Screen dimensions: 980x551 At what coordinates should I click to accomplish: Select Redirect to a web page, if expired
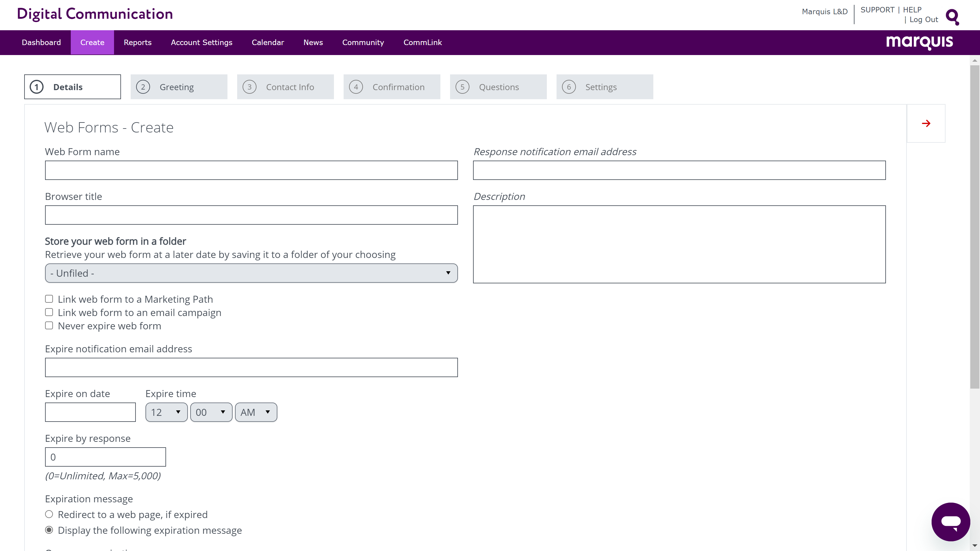49,514
